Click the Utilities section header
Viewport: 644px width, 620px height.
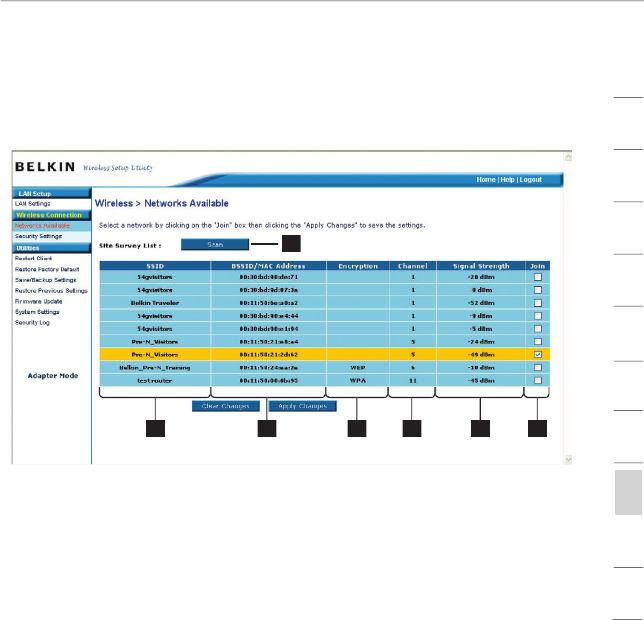pyautogui.click(x=52, y=248)
